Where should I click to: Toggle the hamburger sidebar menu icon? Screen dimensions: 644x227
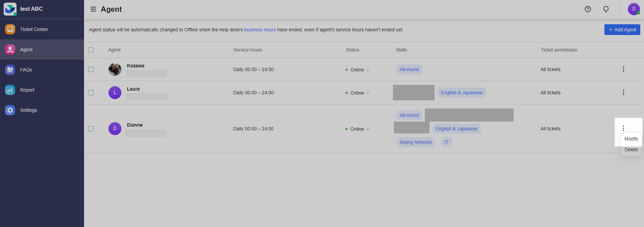point(93,9)
